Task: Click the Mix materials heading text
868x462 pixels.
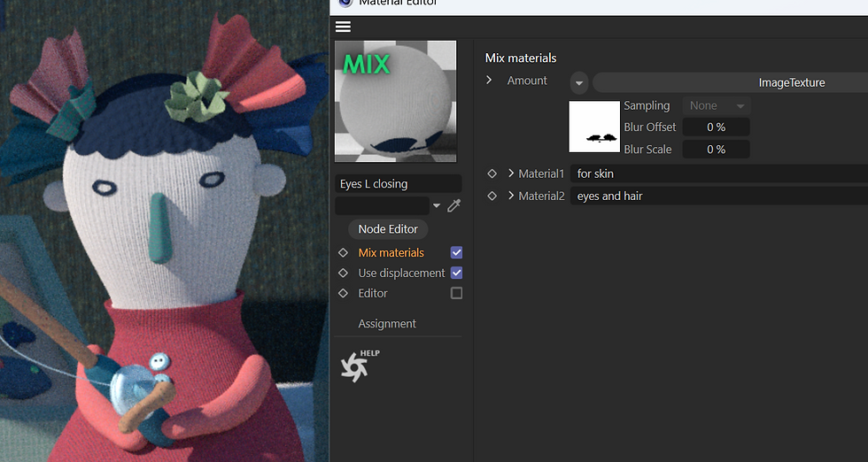Action: [x=521, y=58]
